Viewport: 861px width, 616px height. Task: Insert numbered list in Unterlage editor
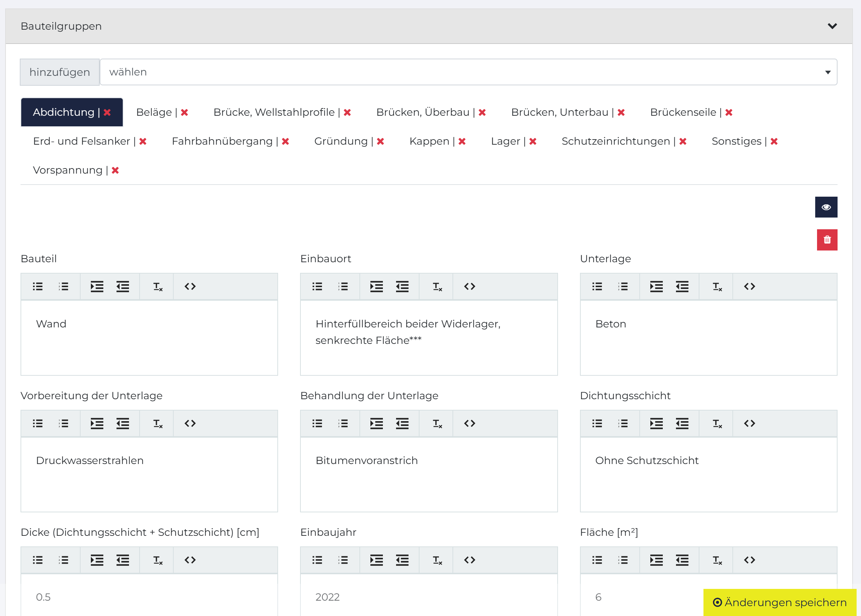[x=623, y=286]
